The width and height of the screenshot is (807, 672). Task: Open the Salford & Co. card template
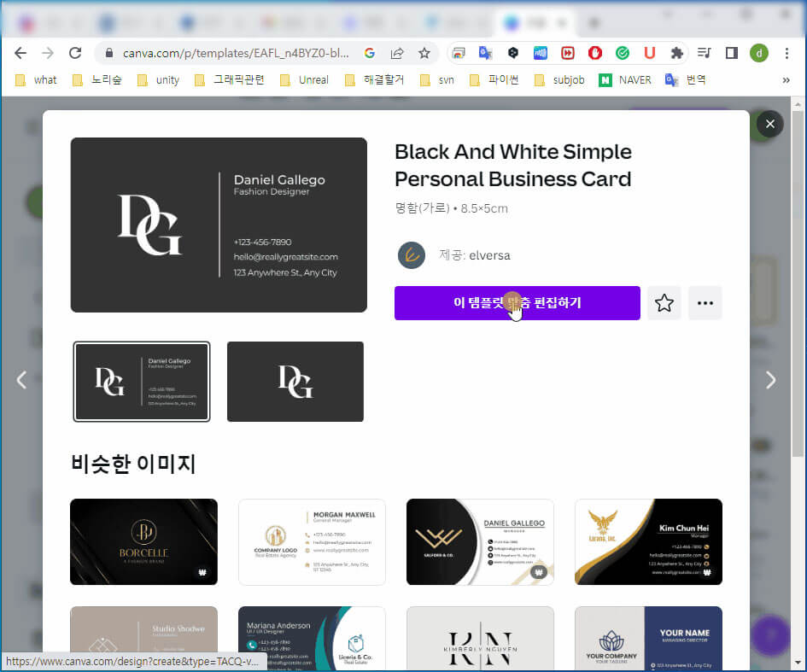tap(480, 542)
